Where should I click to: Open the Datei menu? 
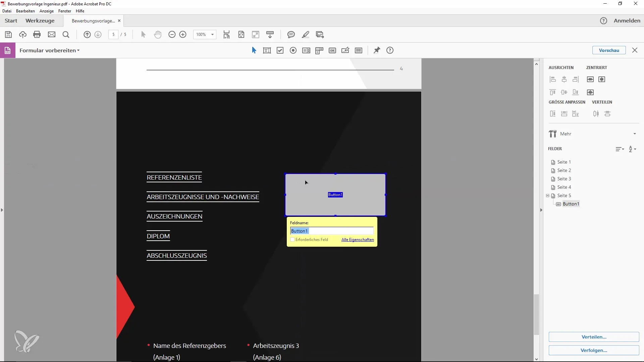(x=7, y=11)
